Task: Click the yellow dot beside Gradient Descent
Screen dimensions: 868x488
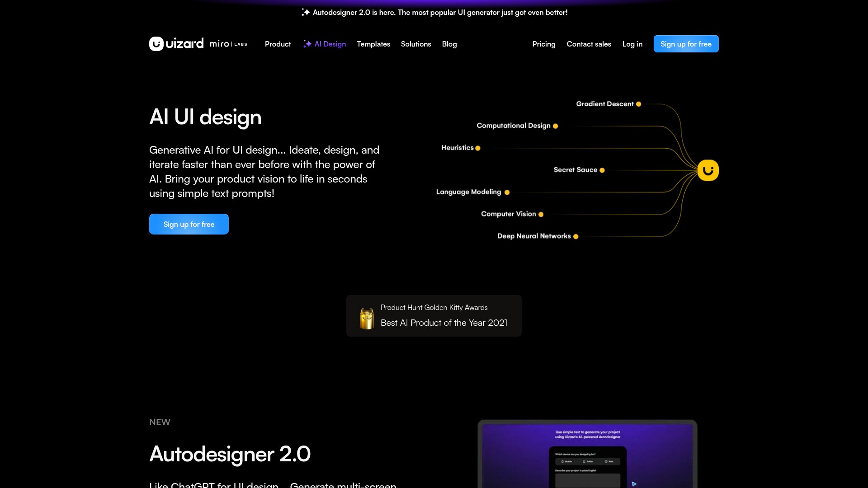Action: click(x=638, y=104)
